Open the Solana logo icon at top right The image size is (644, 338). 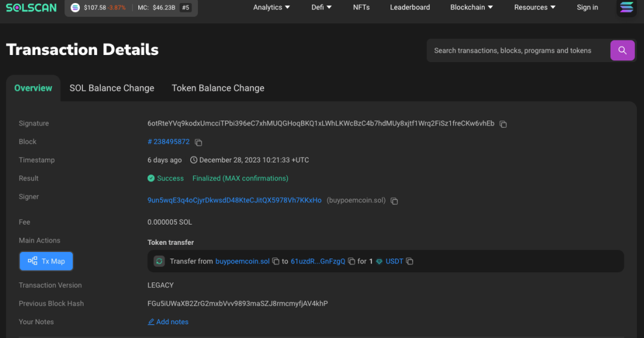(627, 8)
